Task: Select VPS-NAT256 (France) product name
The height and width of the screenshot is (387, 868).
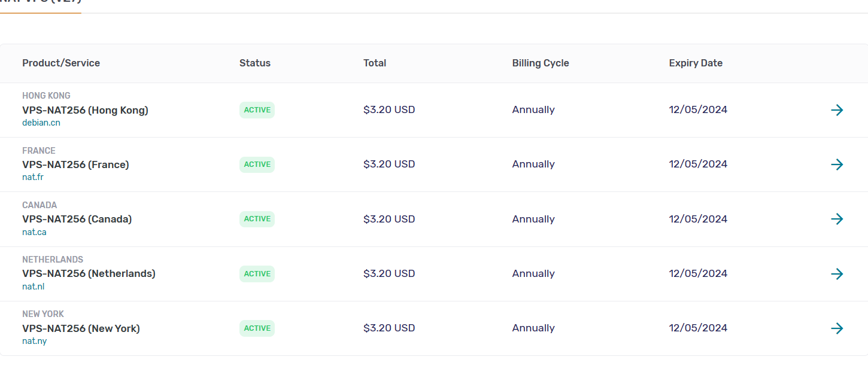Action: point(75,164)
